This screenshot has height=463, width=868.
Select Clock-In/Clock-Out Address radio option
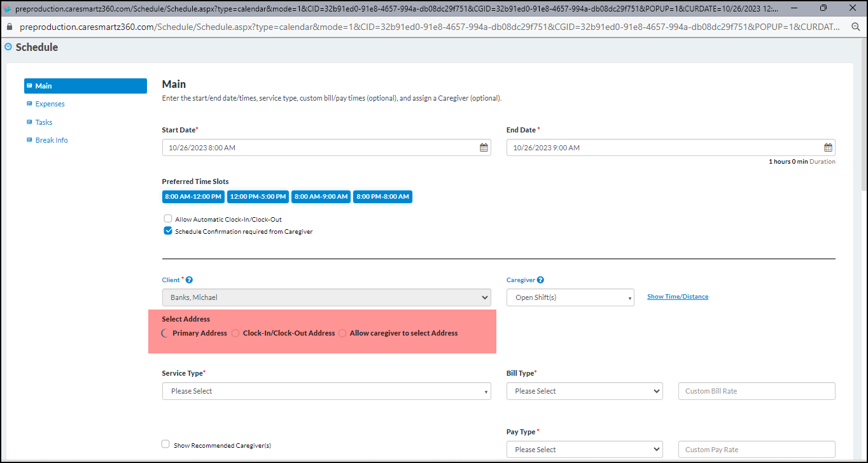tap(235, 333)
